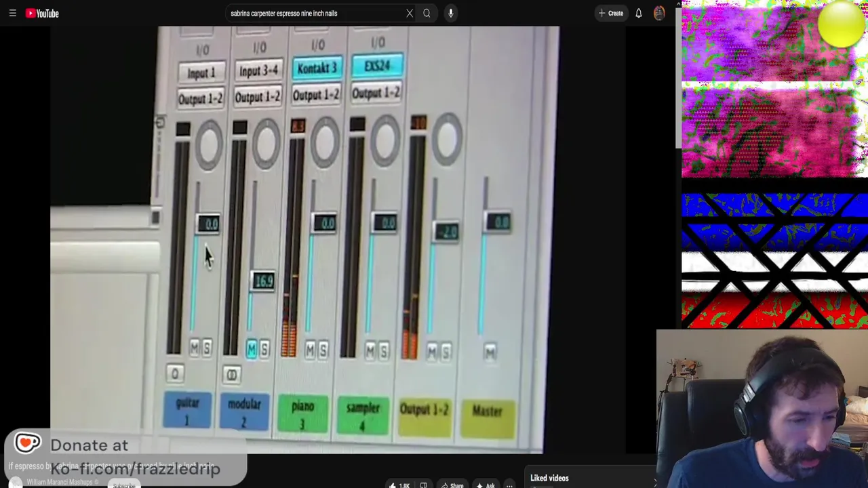Click the pan knob on the modular channel
This screenshot has width=868, height=488.
(x=267, y=143)
